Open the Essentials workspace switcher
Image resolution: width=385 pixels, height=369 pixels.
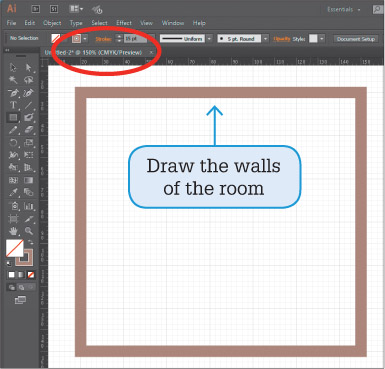[x=344, y=9]
